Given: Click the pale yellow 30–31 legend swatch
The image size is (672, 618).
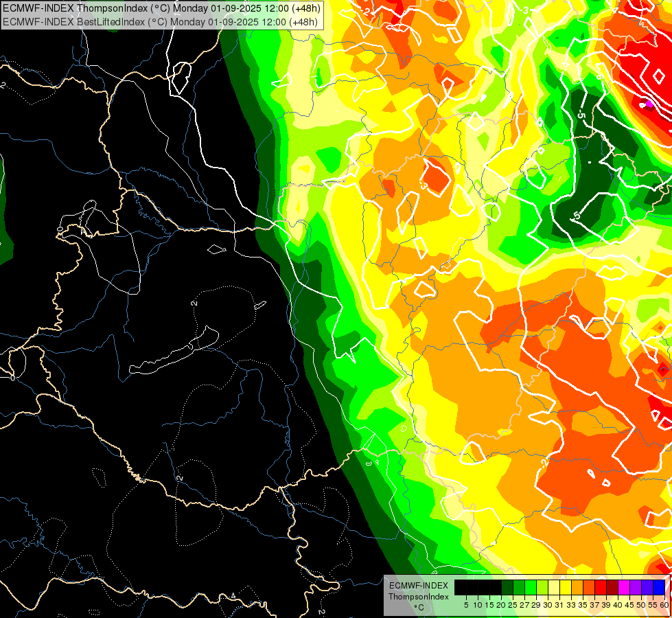Looking at the screenshot, I should click(x=554, y=587).
